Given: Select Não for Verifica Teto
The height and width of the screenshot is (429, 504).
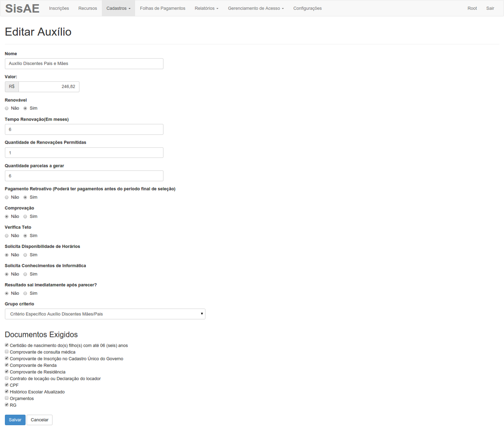Looking at the screenshot, I should point(7,236).
